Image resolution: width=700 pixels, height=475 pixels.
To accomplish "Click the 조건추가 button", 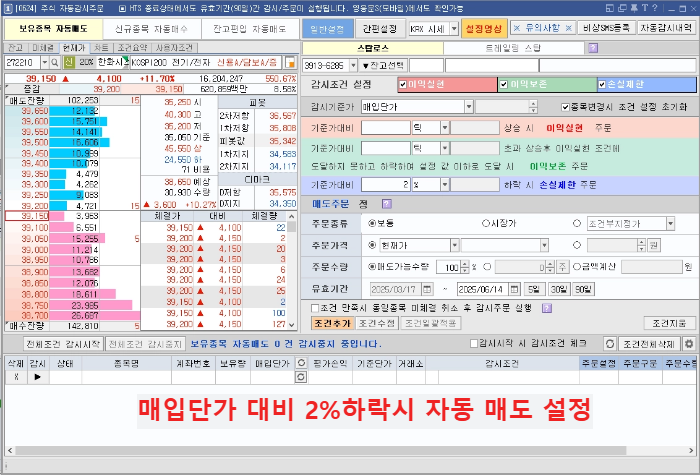I will (332, 323).
